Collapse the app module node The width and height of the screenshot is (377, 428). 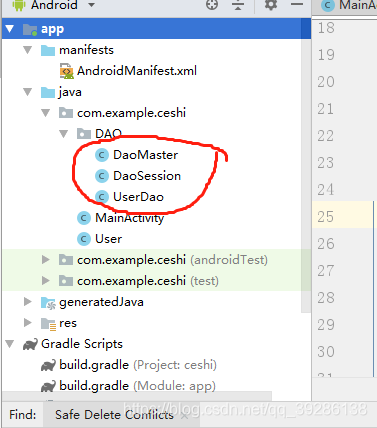point(10,29)
